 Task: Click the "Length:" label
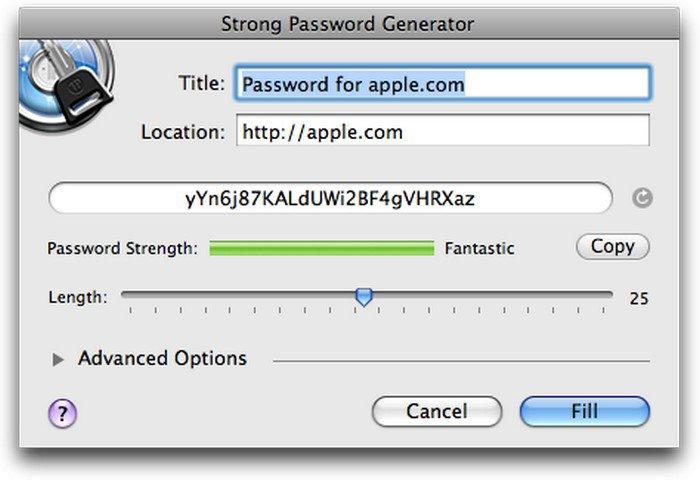78,298
